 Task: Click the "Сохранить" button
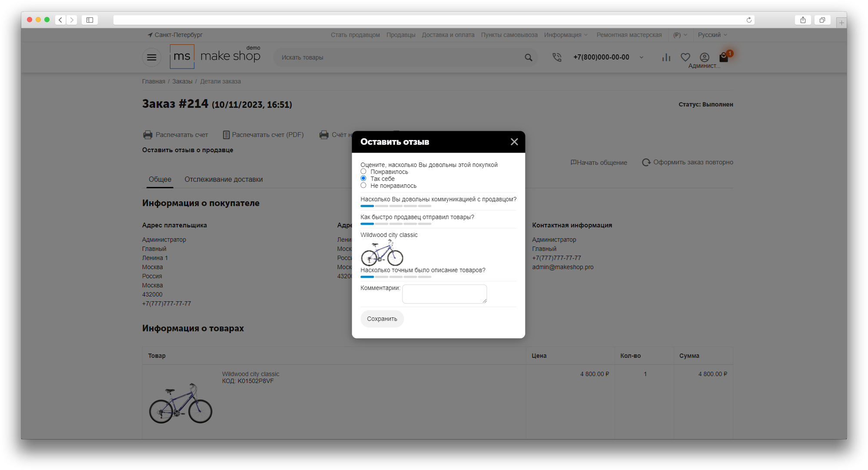point(382,319)
